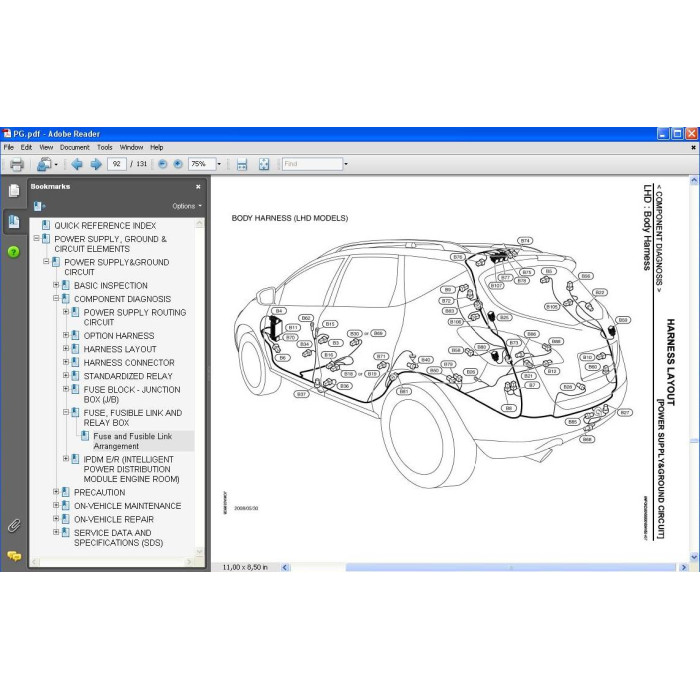Click the new bookmark/expand icon
Image resolution: width=700 pixels, height=700 pixels.
(39, 206)
